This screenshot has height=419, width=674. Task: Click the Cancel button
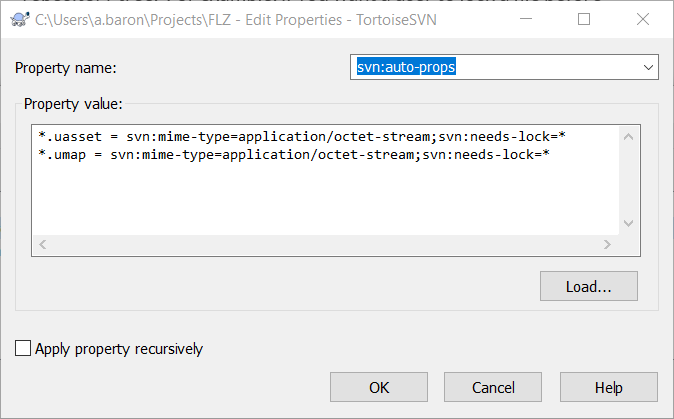pyautogui.click(x=493, y=387)
